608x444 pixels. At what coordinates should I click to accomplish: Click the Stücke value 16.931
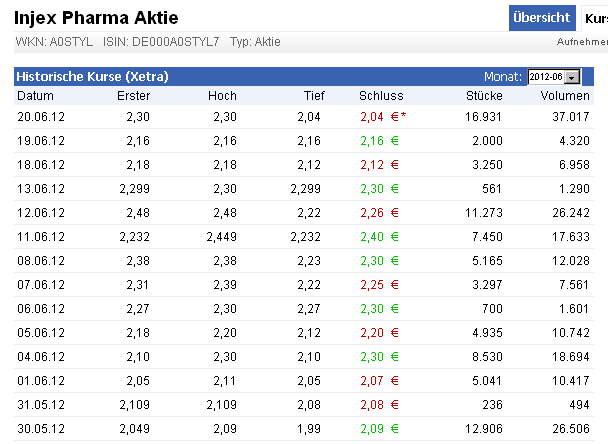[482, 116]
